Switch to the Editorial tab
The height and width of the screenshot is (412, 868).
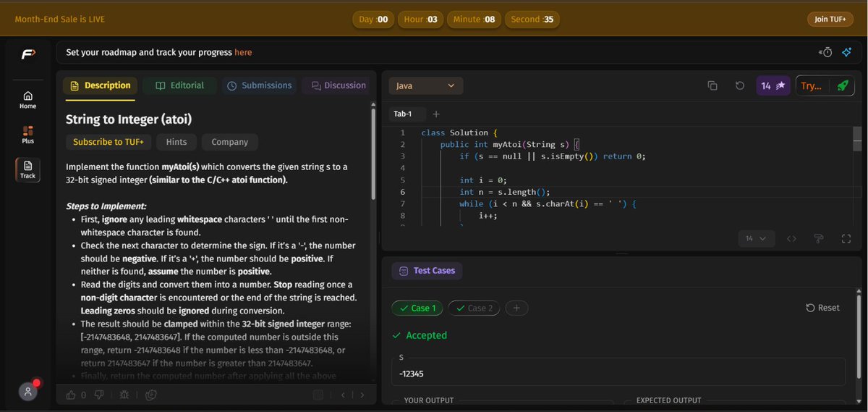click(180, 85)
